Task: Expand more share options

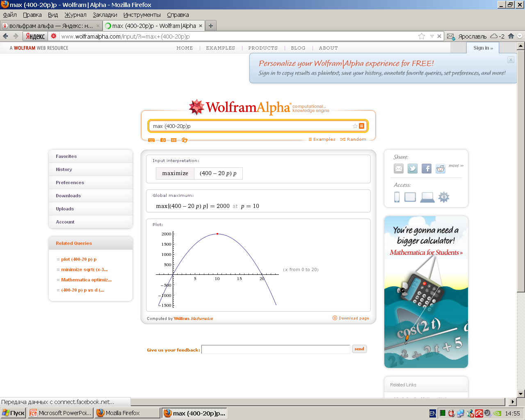Action: pos(456,166)
